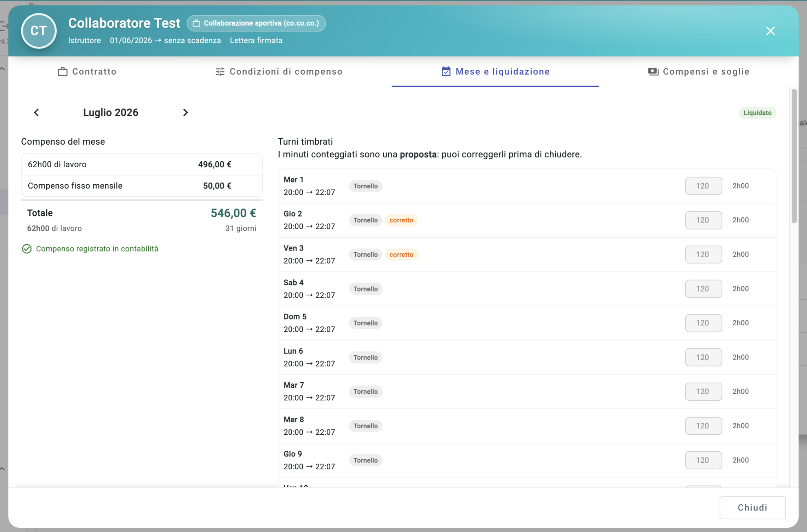Screen dimensions: 807x532
Task: Click minutes field for Gio 2 shift
Action: [703, 220]
